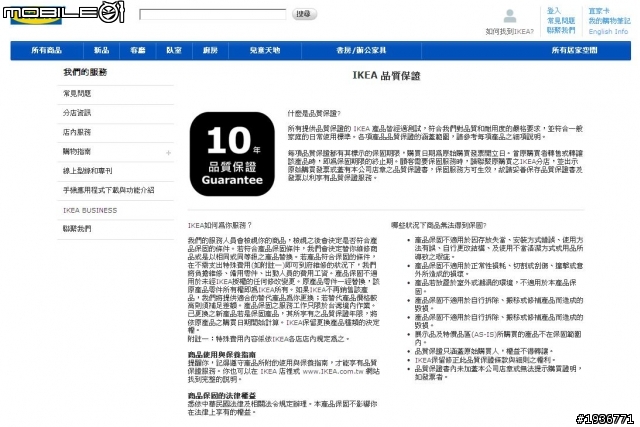The height and width of the screenshot is (427, 640).
Task: Open 客廳 in the navigation bar
Action: point(138,50)
